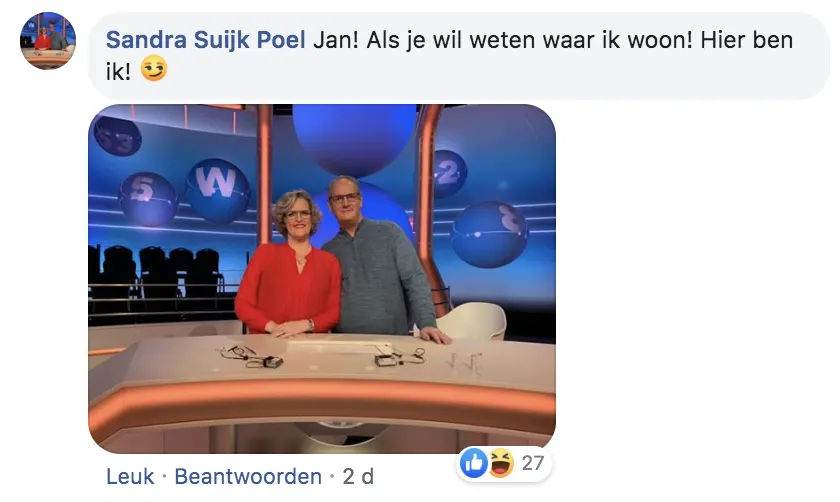Click the laughing haha reaction icon
Screen dimensions: 840x502
pos(501,463)
